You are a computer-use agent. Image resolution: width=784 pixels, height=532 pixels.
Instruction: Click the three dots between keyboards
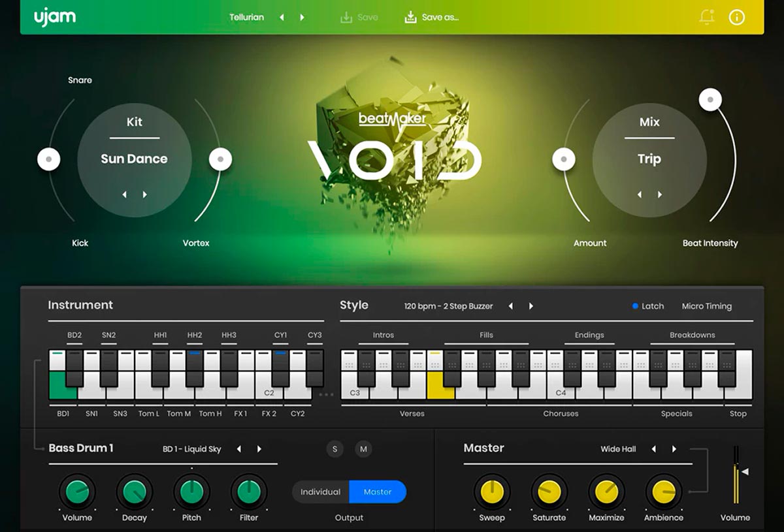point(326,394)
